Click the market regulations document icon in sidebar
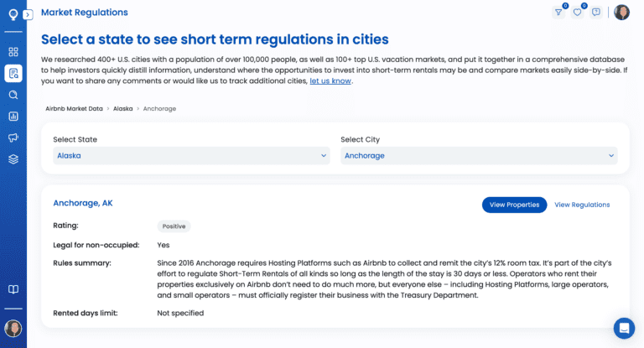Viewport: 644px width, 348px height. [x=13, y=73]
